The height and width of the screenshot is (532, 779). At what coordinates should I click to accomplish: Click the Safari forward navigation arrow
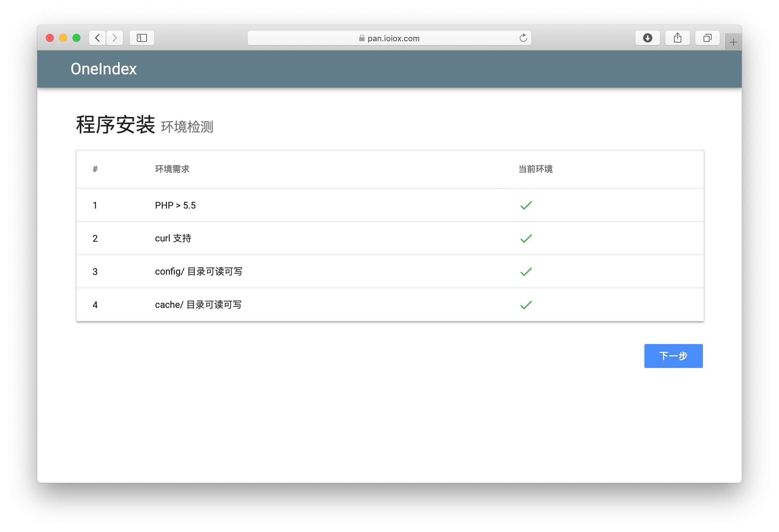[115, 38]
